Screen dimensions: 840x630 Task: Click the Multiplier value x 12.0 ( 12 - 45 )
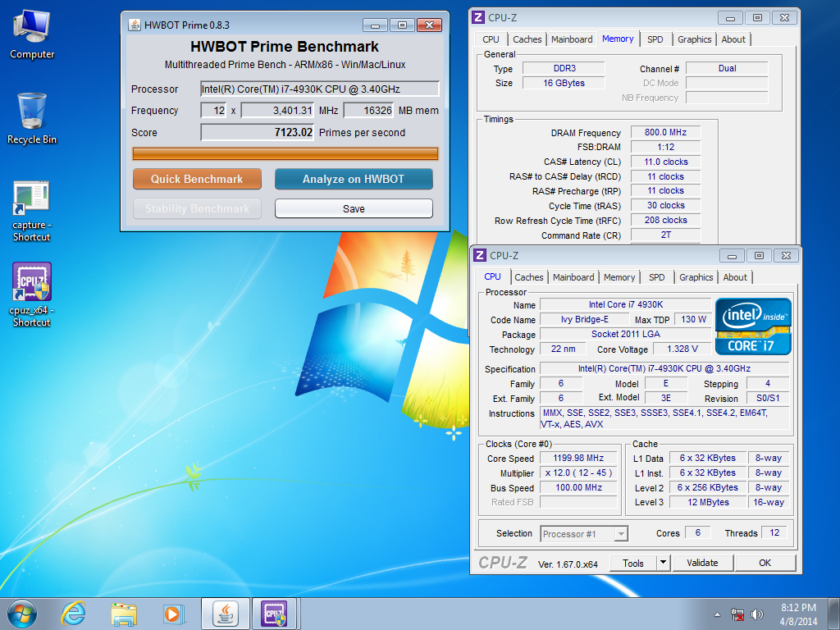(578, 473)
